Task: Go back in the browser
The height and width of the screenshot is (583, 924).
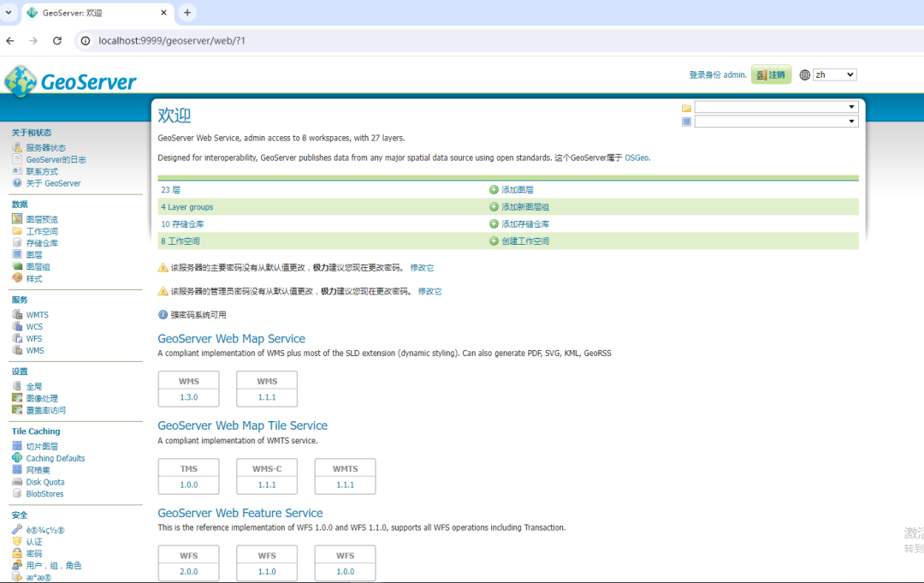Action: point(10,41)
